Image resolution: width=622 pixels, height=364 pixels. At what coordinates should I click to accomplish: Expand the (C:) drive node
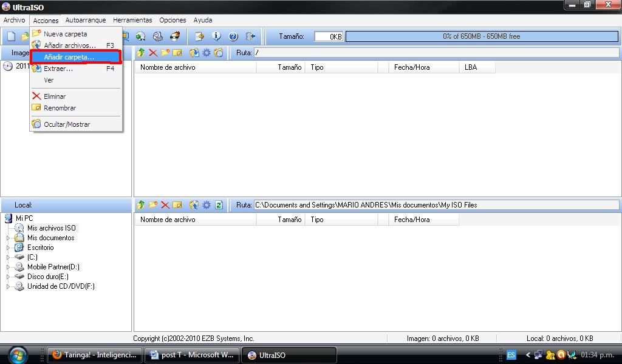(8, 257)
